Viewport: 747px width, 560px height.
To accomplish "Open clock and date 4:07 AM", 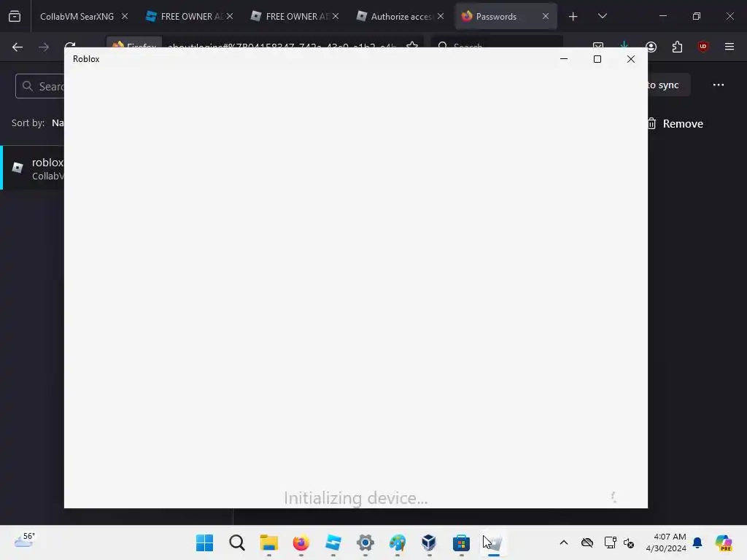I will pos(666,542).
